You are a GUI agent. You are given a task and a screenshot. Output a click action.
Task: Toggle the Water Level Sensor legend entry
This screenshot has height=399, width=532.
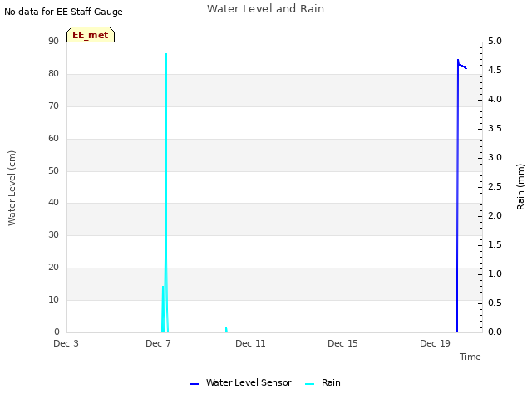(240, 382)
